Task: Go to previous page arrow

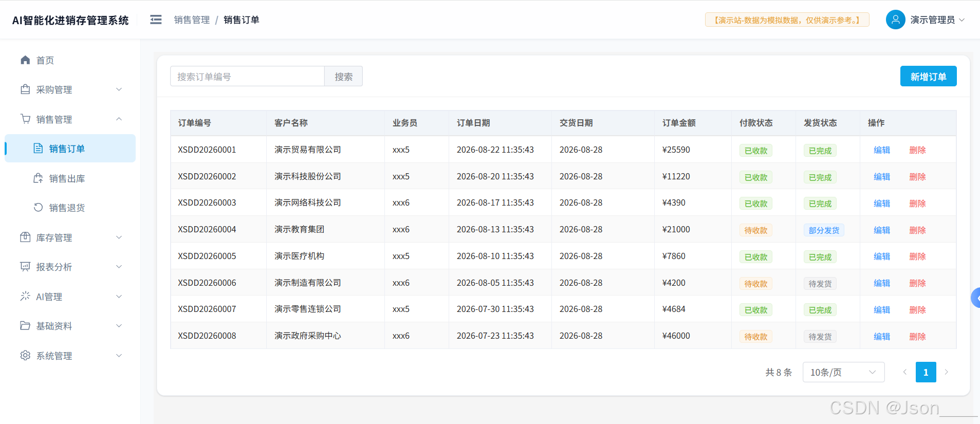Action: 905,372
